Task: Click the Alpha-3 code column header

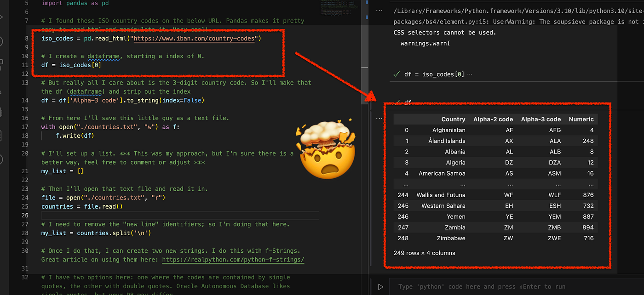Action: [541, 119]
